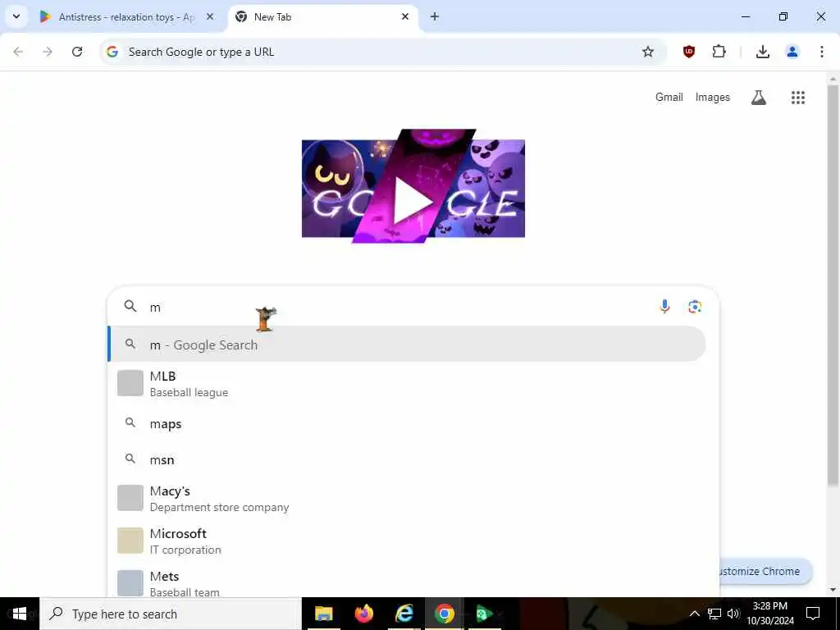Open the Chrome three-dot menu
Image resolution: width=840 pixels, height=630 pixels.
821,52
